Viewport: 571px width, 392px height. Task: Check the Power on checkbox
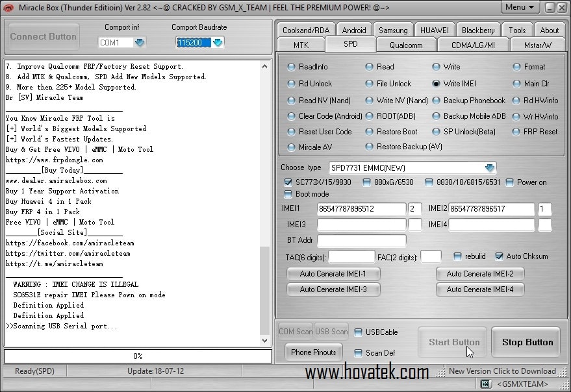(x=509, y=182)
